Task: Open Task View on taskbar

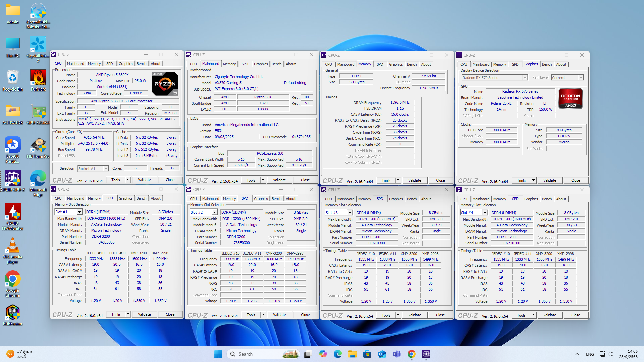Action: pyautogui.click(x=307, y=354)
